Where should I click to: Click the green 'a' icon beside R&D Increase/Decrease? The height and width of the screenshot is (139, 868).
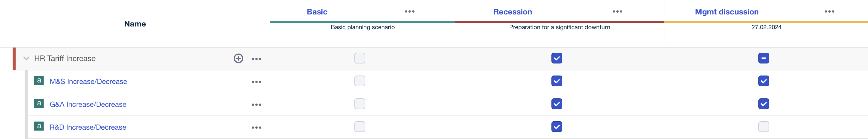[x=39, y=126]
